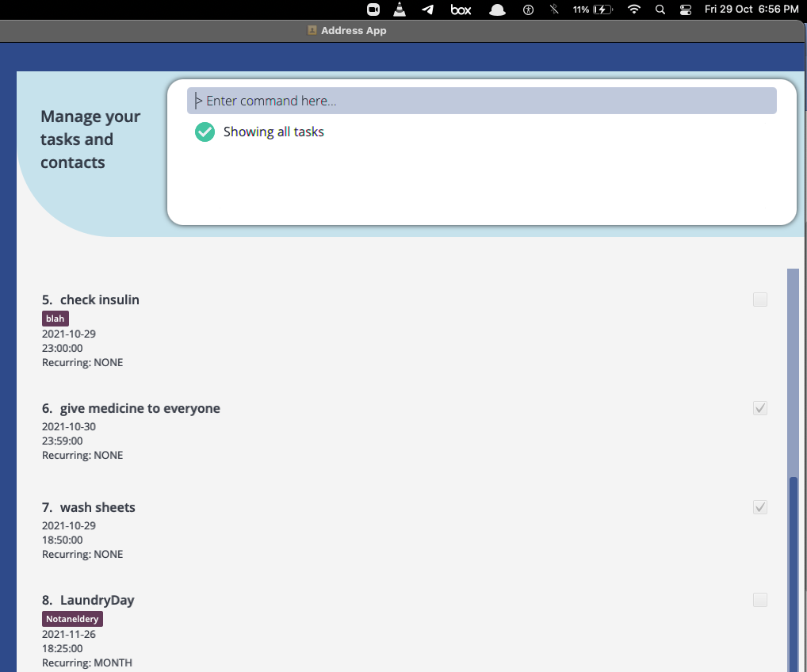The width and height of the screenshot is (807, 672).
Task: Click 'Recurring: NONE' under give medicine to everyone
Action: coord(82,456)
